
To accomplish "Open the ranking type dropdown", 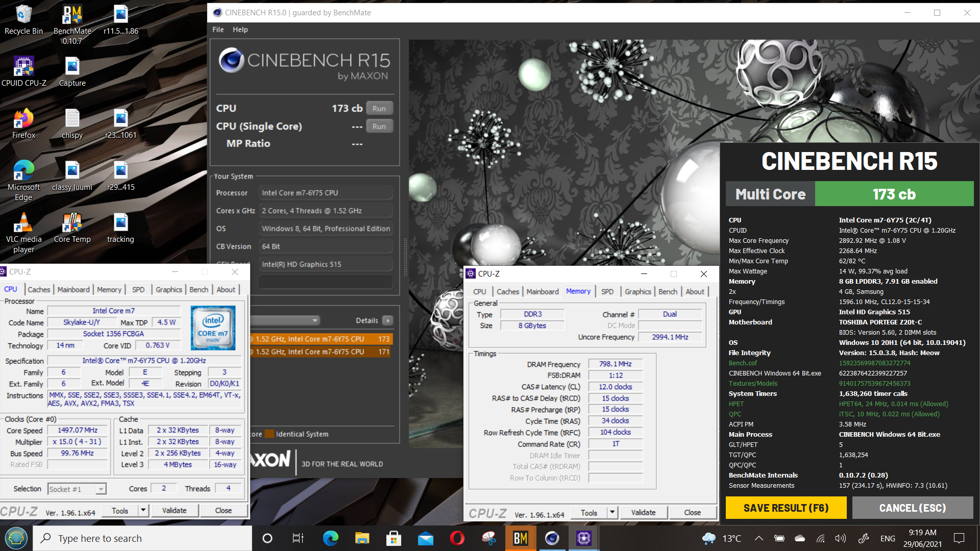I will pos(286,320).
